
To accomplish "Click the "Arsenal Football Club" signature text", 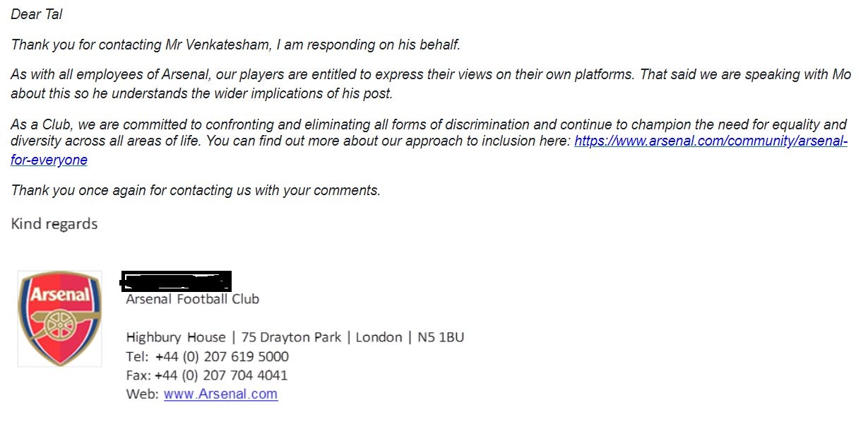I will pyautogui.click(x=192, y=299).
